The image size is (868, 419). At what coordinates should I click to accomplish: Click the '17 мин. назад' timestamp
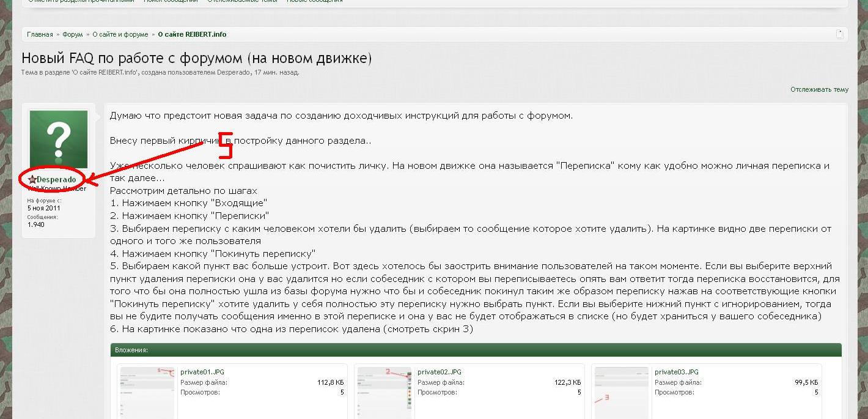[276, 72]
